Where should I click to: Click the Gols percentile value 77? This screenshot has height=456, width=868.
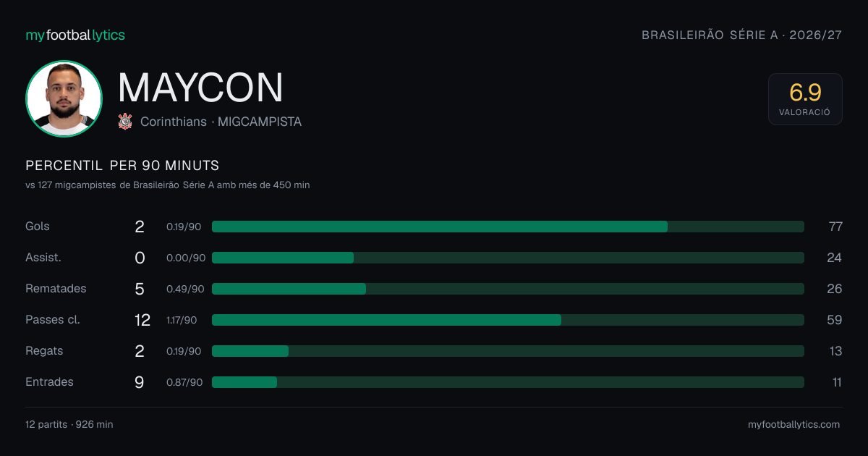tap(835, 227)
